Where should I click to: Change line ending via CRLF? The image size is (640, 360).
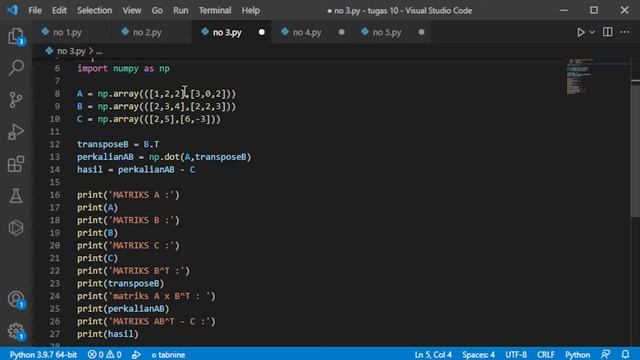click(546, 355)
